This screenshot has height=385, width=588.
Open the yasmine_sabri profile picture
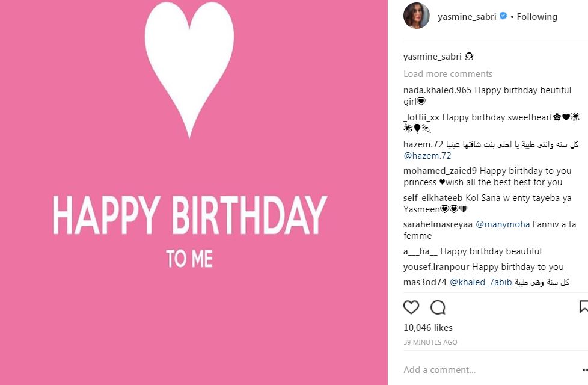pyautogui.click(x=416, y=16)
